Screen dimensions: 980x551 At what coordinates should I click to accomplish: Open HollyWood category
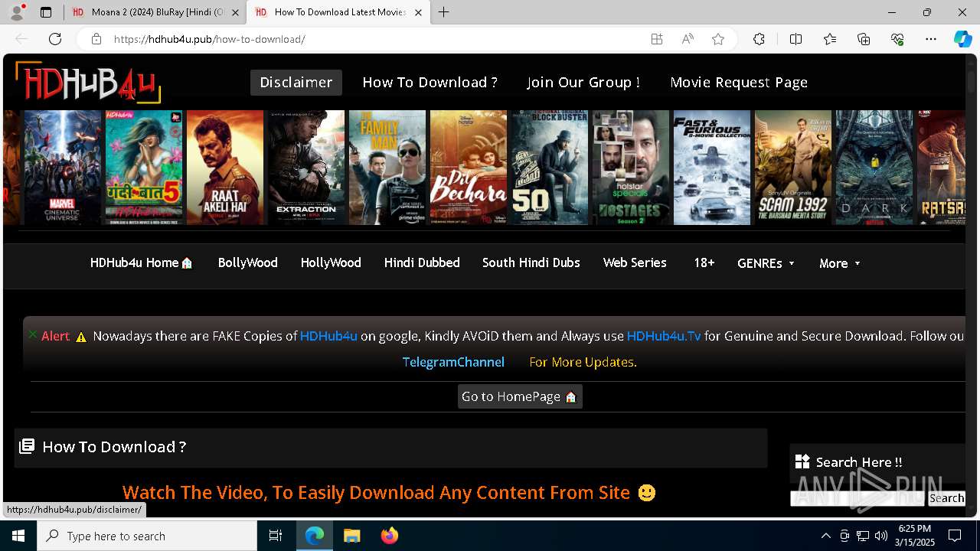pyautogui.click(x=331, y=262)
